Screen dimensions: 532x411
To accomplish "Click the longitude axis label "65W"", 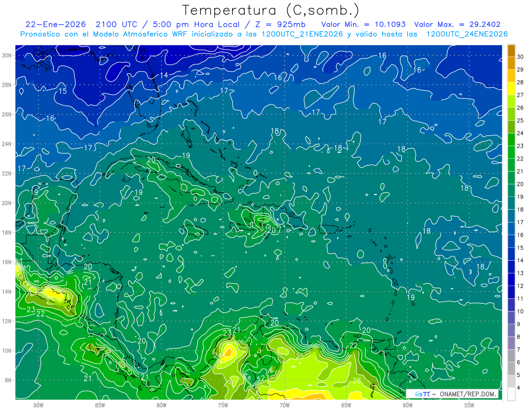I will click(x=346, y=405).
